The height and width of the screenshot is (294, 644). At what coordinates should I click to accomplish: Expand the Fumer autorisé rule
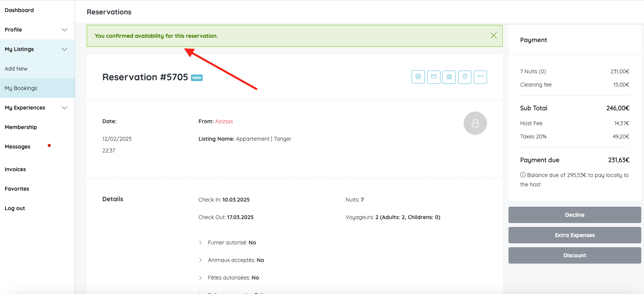point(200,243)
